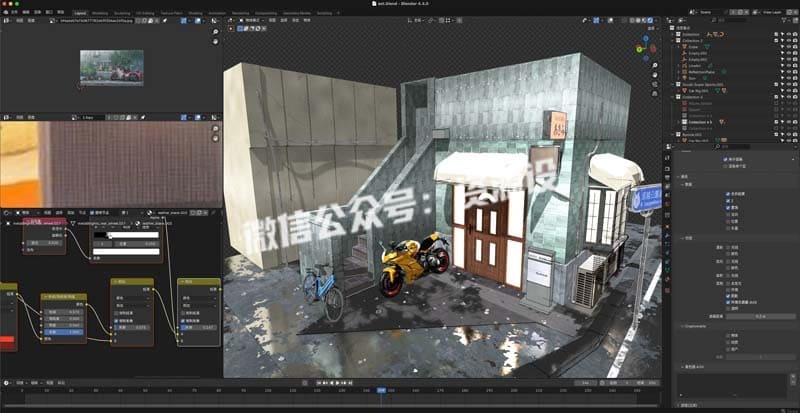The image size is (800, 413).
Task: Switch viewport to wireframe shading
Action: coord(630,20)
